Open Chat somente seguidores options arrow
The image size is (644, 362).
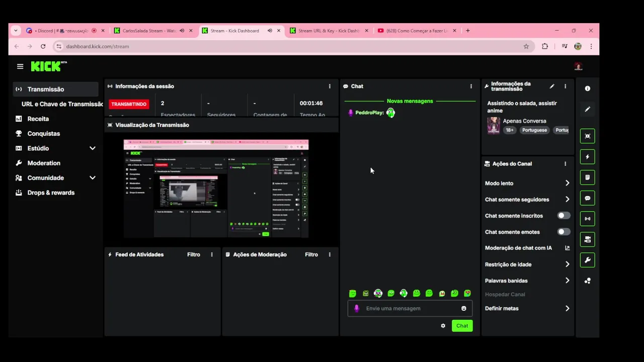point(567,200)
